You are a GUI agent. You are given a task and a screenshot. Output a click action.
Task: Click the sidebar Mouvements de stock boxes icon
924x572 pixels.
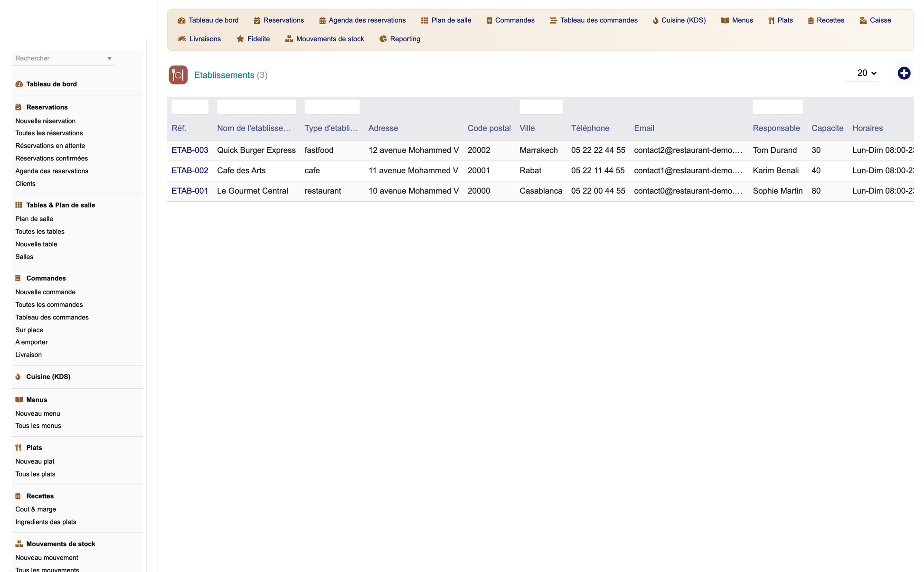[19, 544]
